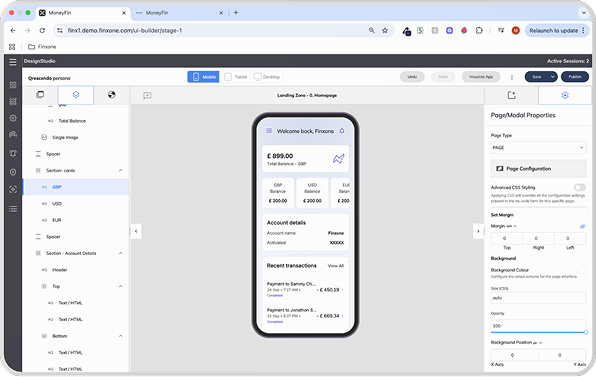
Task: Open the Background Position unit dropdown
Action: pos(538,343)
